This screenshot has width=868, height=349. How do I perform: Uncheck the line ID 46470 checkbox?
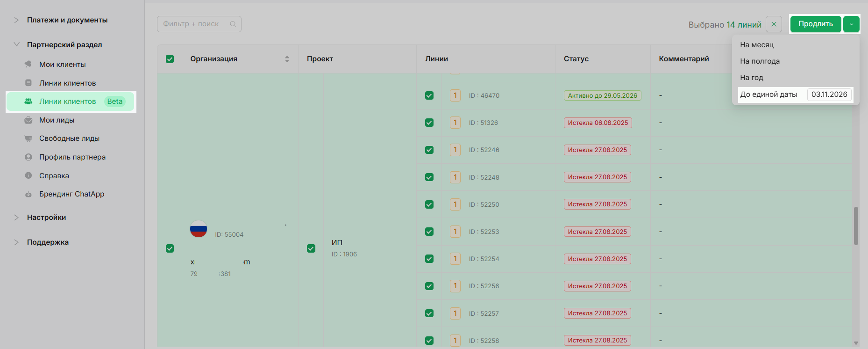pos(429,95)
